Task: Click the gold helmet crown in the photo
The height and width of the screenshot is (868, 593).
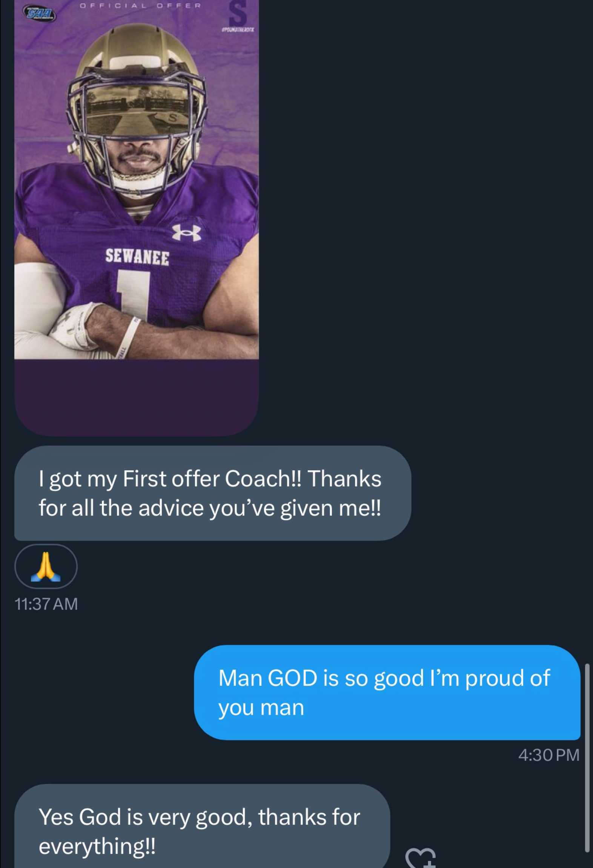Action: (137, 47)
